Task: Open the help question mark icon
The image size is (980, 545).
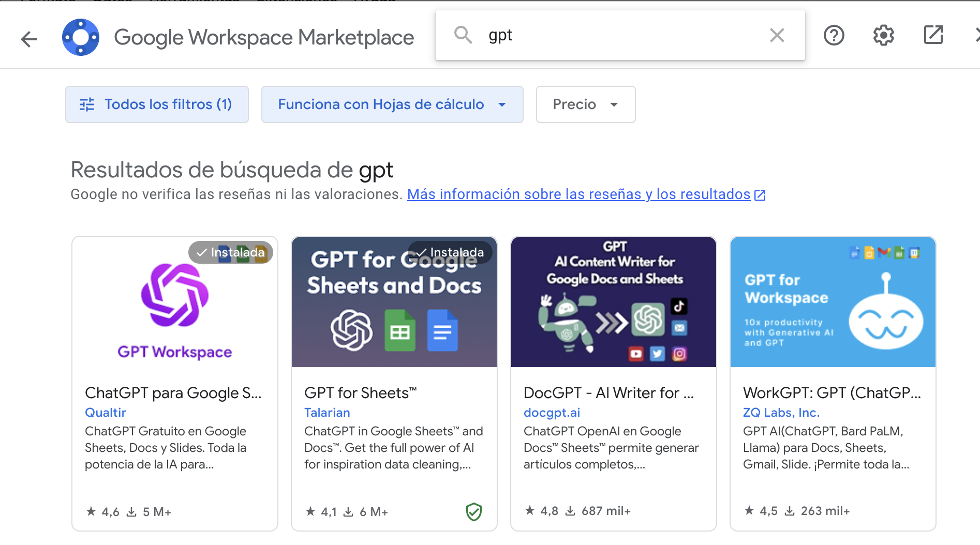Action: [x=834, y=35]
